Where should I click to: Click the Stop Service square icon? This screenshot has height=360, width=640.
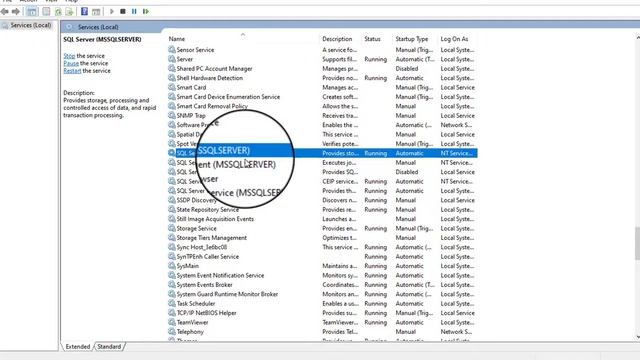click(x=122, y=11)
